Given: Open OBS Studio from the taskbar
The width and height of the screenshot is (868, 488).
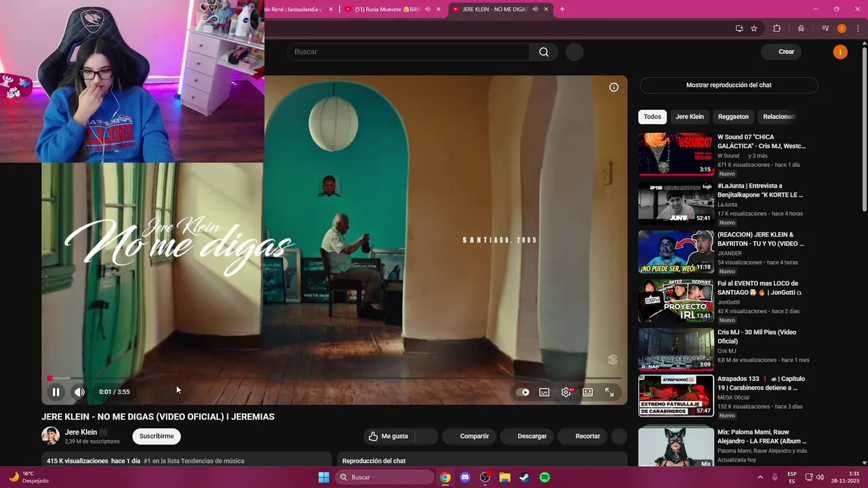Looking at the screenshot, I should coord(485,477).
